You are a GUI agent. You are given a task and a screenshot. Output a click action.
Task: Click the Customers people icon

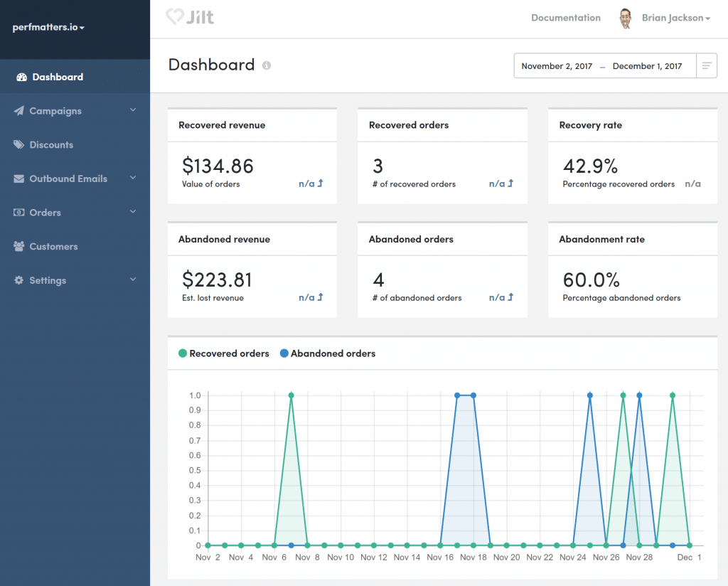[18, 247]
